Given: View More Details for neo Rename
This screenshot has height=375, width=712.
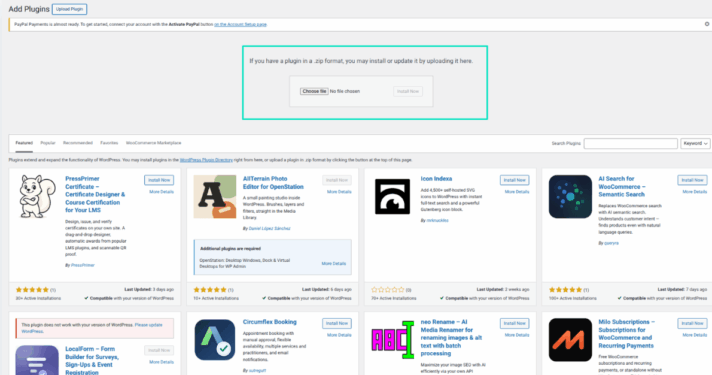Looking at the screenshot, I should click(x=517, y=335).
